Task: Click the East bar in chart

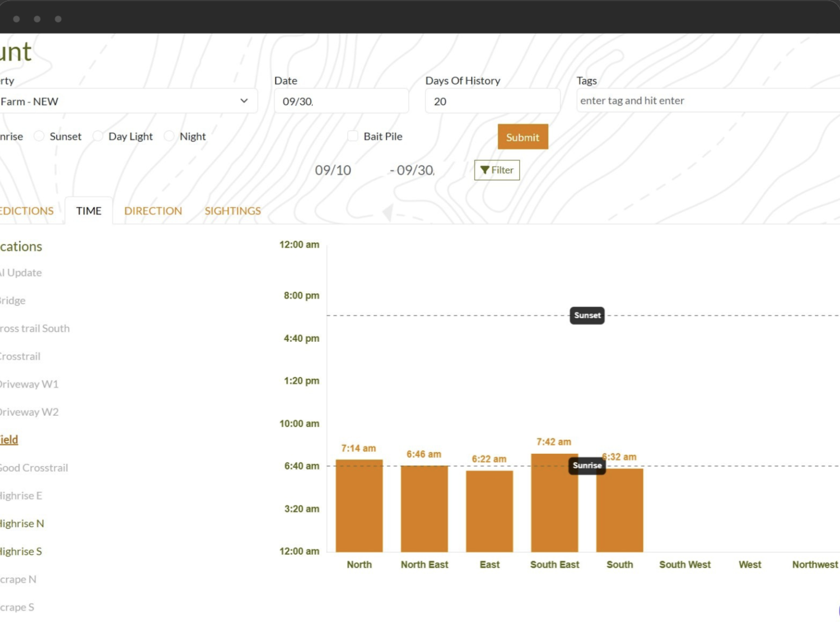Action: [x=489, y=512]
